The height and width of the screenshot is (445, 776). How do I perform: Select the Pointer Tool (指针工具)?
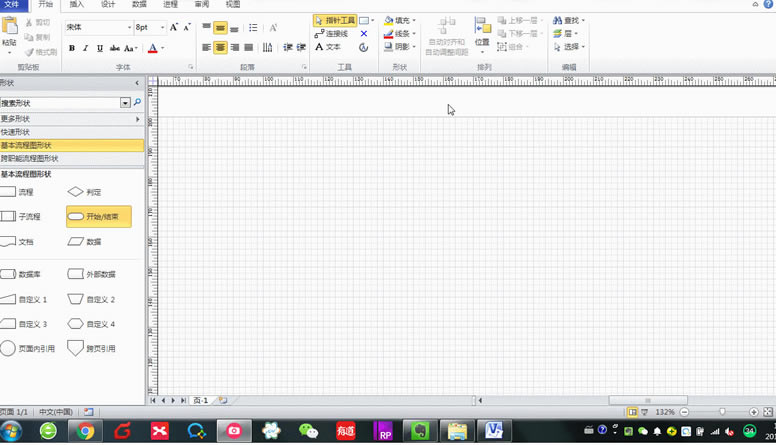coord(335,20)
